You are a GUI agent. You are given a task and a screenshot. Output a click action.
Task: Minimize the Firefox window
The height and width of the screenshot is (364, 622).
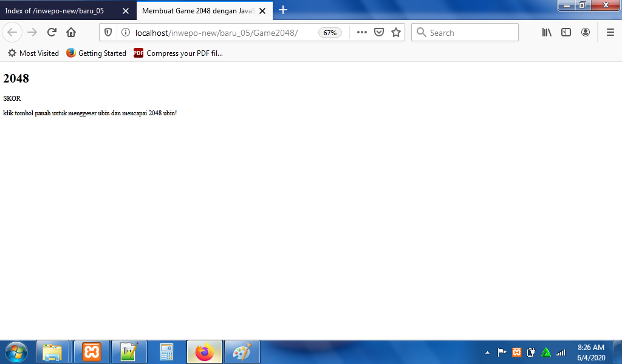pyautogui.click(x=567, y=5)
